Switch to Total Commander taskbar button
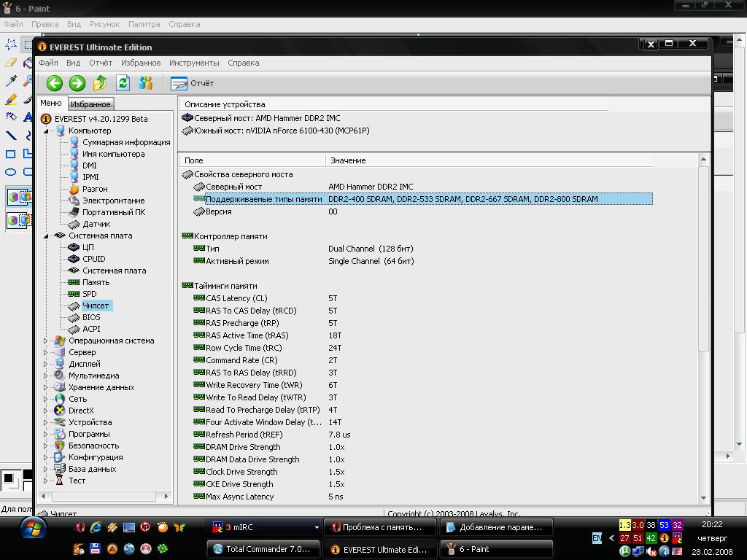 (262, 549)
